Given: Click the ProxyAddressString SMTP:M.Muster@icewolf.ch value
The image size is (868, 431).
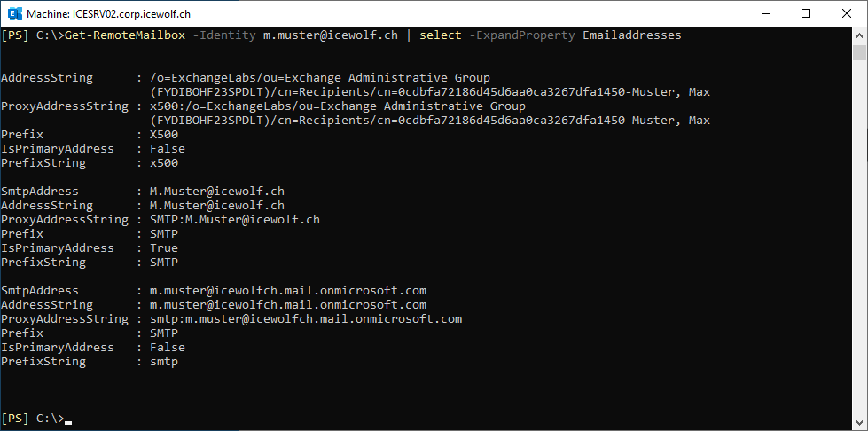Looking at the screenshot, I should pyautogui.click(x=235, y=219).
